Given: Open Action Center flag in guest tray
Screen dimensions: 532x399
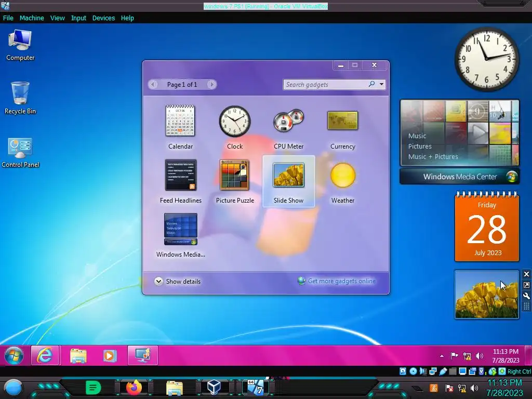Looking at the screenshot, I should 454,355.
